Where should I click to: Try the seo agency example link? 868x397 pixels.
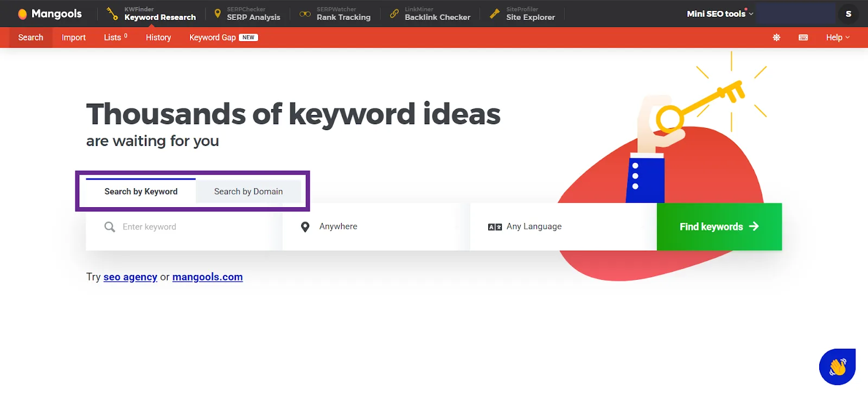(130, 277)
